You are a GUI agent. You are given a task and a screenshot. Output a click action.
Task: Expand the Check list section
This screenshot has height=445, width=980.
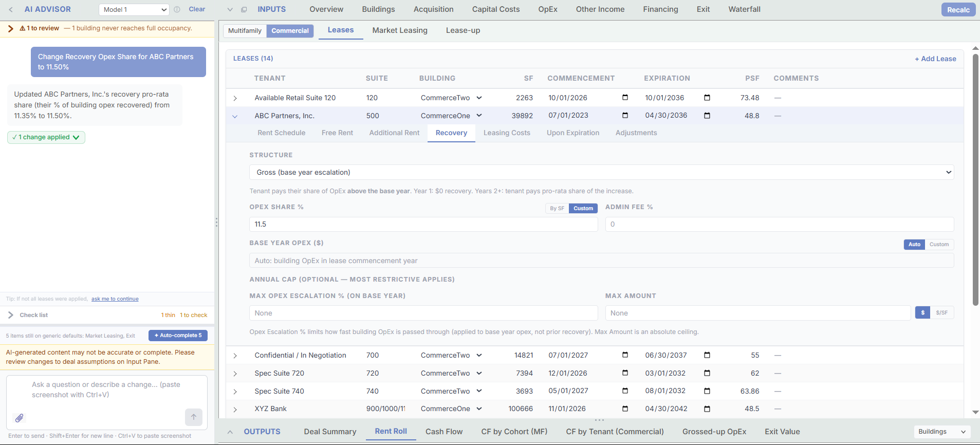[x=11, y=315]
